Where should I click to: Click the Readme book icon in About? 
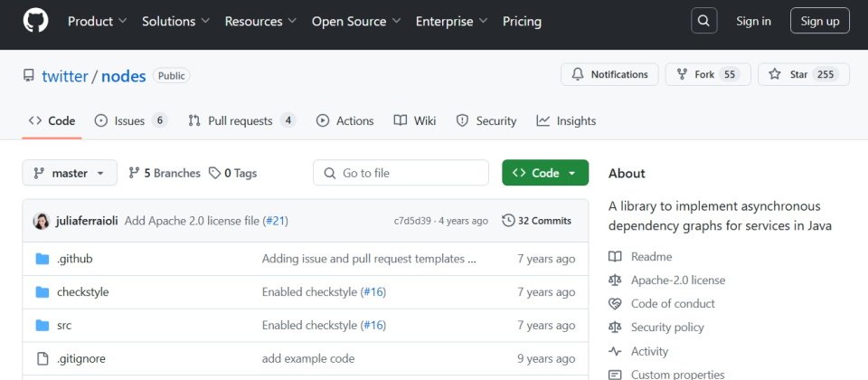(615, 256)
